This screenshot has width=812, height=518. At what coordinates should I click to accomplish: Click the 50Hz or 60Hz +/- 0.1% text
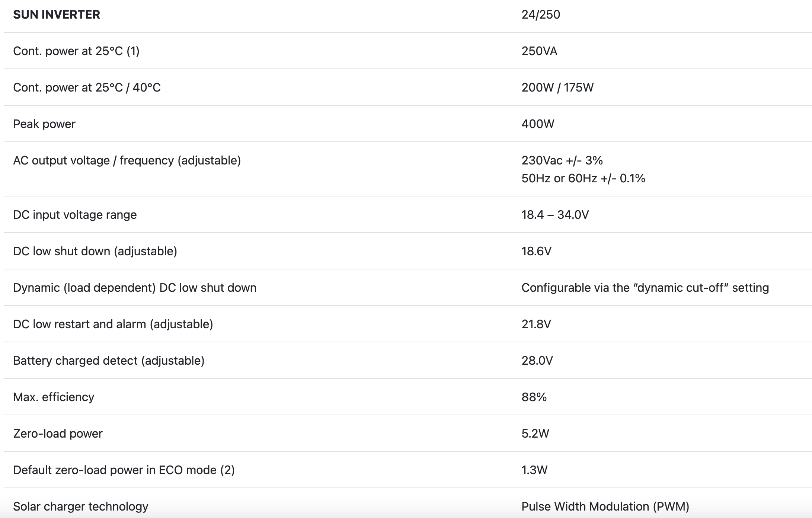point(583,178)
